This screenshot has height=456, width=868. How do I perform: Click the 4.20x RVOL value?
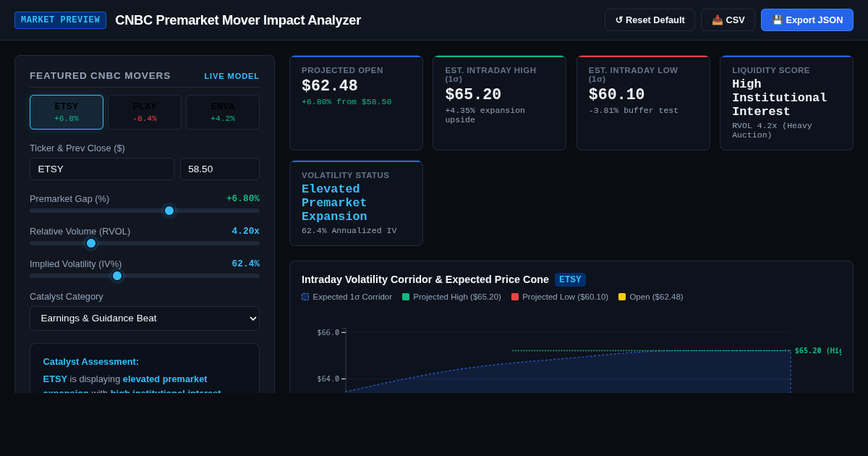246,231
